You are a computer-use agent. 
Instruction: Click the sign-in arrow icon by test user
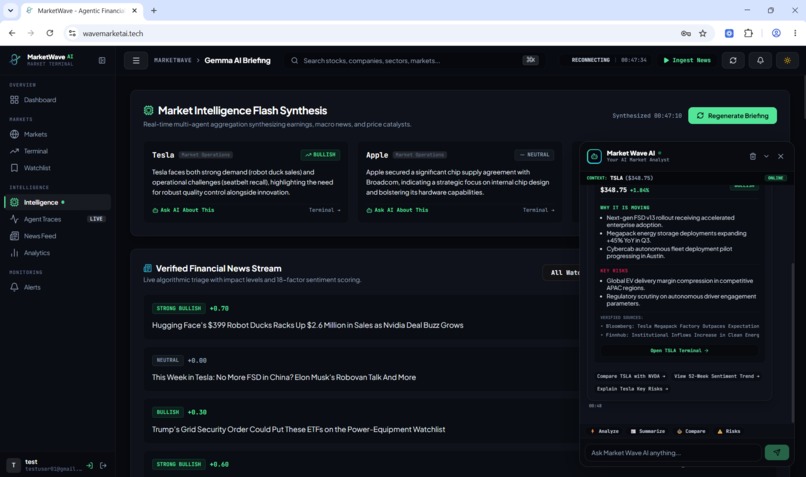89,466
